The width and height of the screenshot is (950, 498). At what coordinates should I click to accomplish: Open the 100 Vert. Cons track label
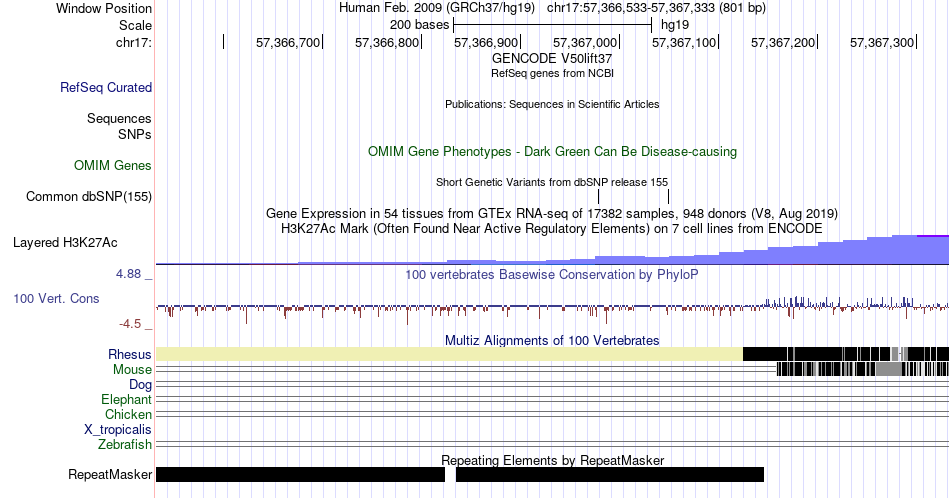point(56,298)
